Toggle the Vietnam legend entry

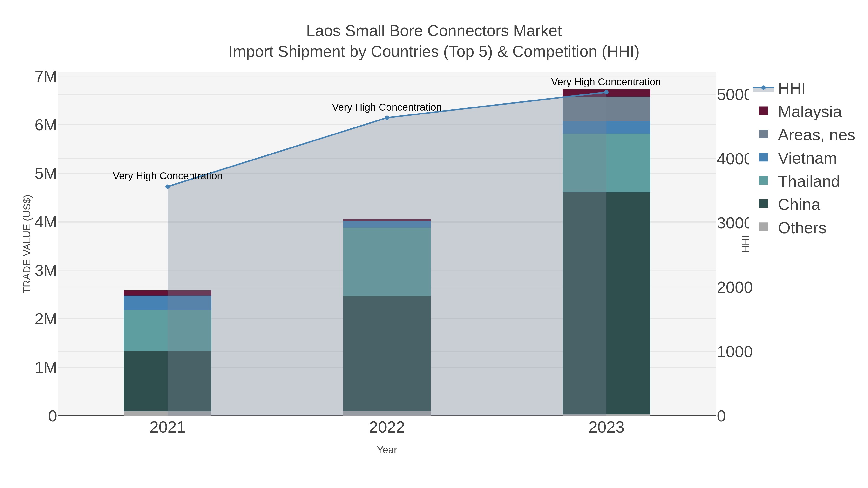point(798,158)
